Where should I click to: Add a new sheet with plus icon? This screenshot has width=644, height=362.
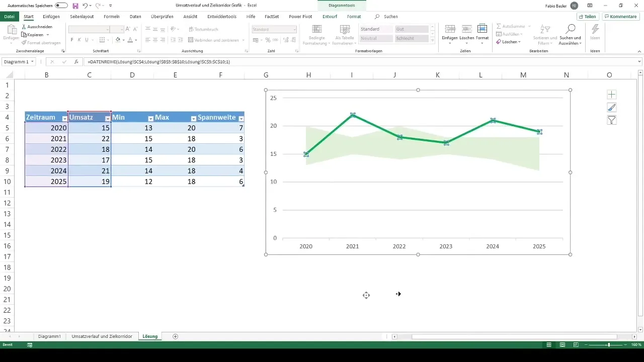175,336
